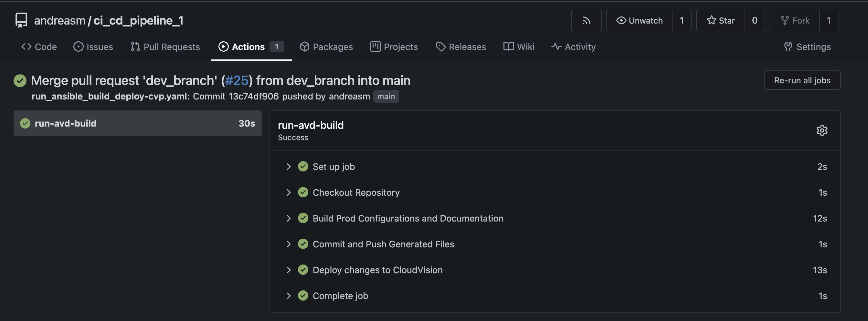Open the andreasm owner link
Viewport: 868px width, 321px height.
[60, 21]
